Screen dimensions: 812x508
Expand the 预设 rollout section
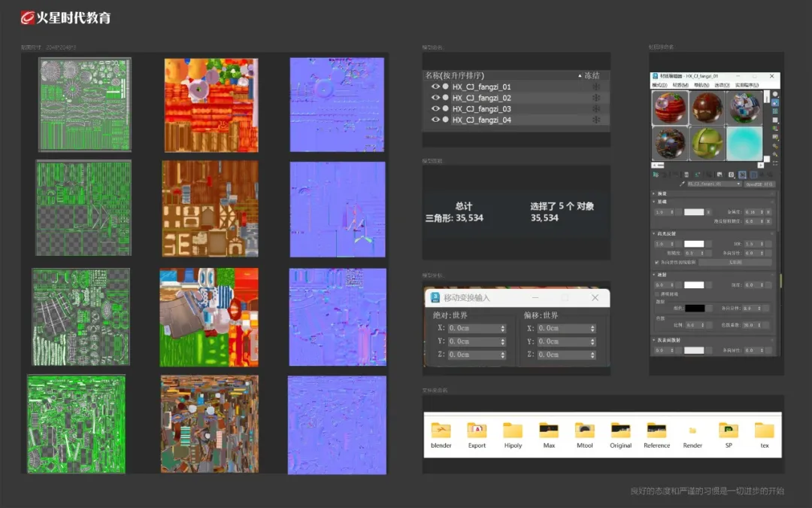(662, 193)
